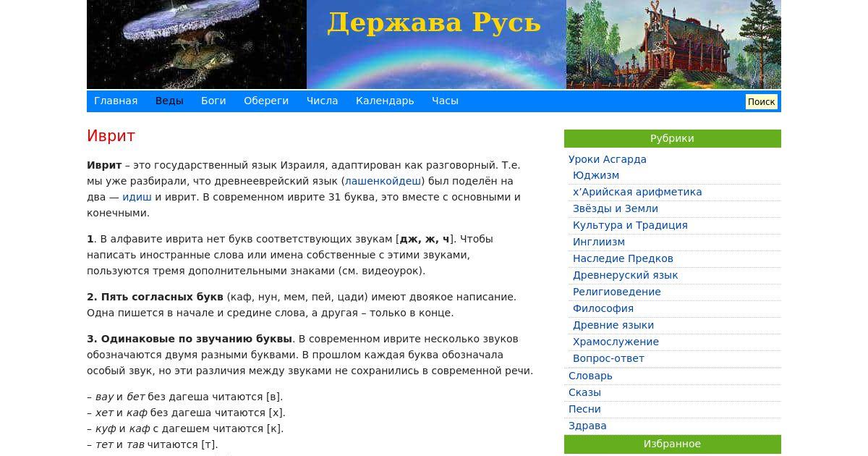Click the line 'тет и тав читаются [т]'
This screenshot has width=868, height=456.
[152, 444]
